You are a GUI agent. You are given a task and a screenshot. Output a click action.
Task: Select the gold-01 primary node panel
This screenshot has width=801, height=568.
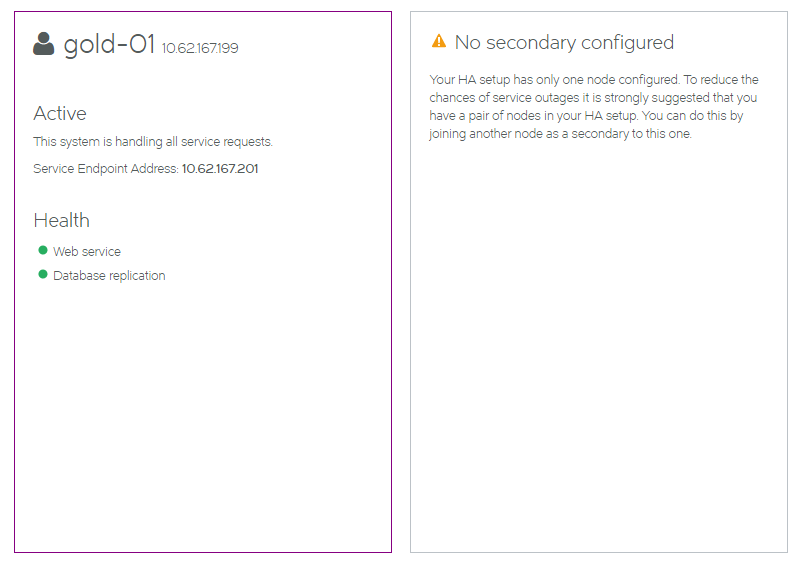coord(203,282)
